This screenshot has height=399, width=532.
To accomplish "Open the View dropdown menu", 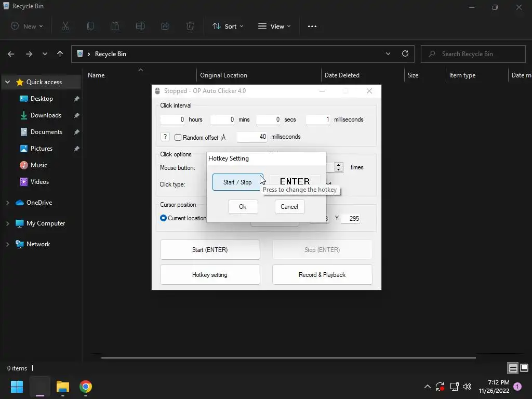I will [274, 26].
